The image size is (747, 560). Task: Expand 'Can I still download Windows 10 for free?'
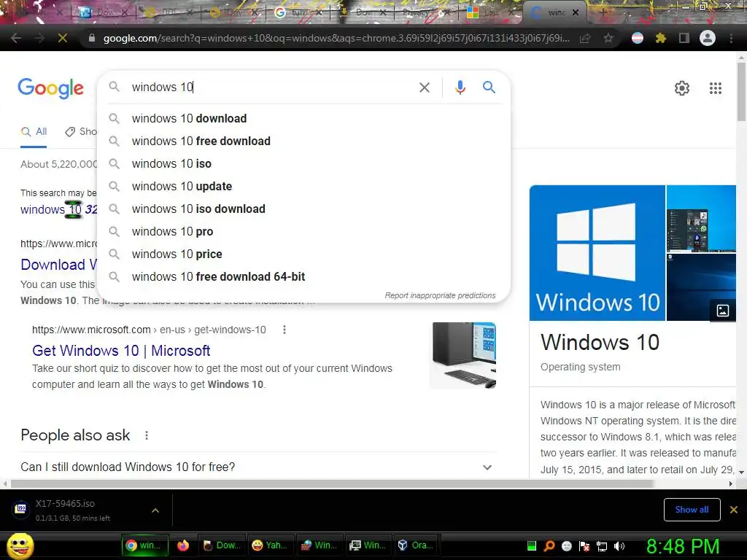pyautogui.click(x=259, y=467)
